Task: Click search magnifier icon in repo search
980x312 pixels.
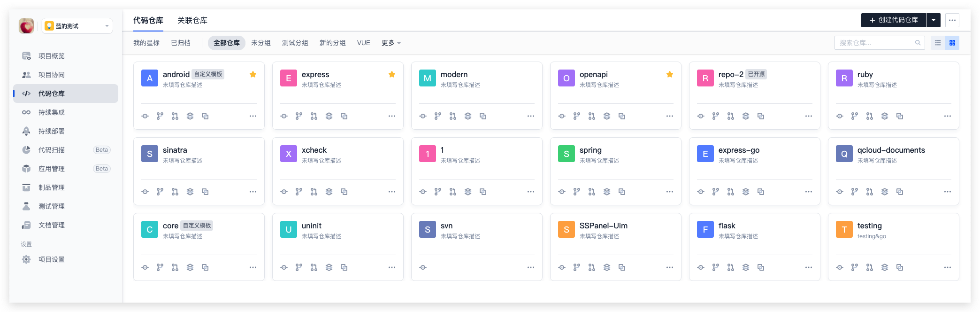Action: point(918,43)
